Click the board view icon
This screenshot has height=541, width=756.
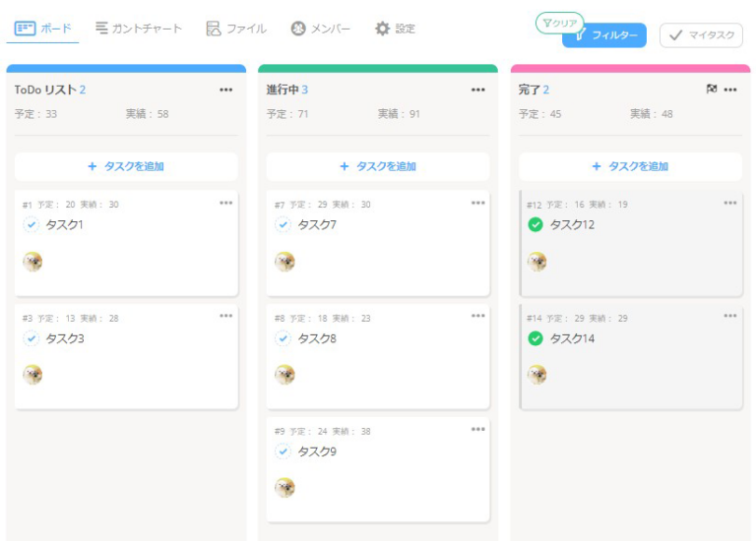pyautogui.click(x=26, y=29)
